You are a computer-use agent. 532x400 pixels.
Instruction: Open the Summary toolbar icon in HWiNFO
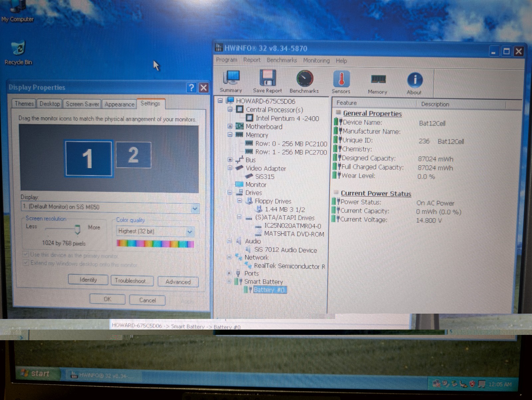[x=231, y=81]
